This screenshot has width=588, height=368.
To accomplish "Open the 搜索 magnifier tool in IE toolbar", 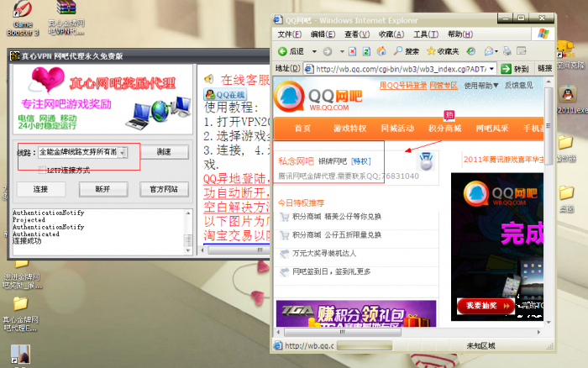I will [x=406, y=51].
